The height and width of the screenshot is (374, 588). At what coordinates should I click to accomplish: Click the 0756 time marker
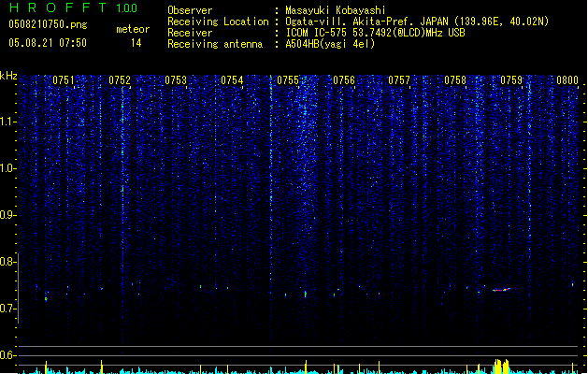pos(344,80)
